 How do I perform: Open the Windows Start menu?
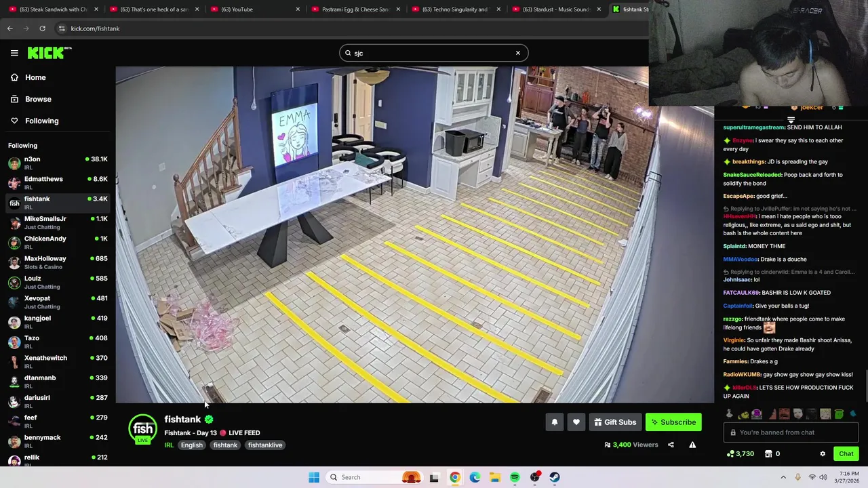(314, 477)
